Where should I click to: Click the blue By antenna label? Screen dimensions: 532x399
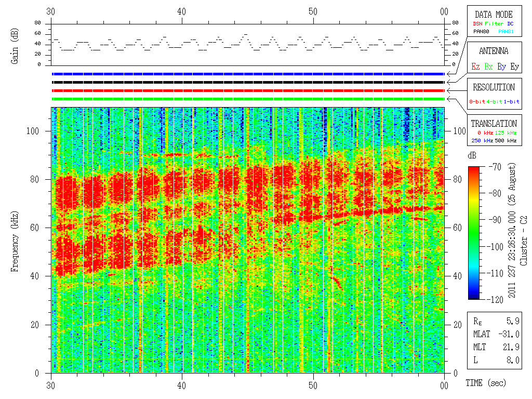[501, 66]
